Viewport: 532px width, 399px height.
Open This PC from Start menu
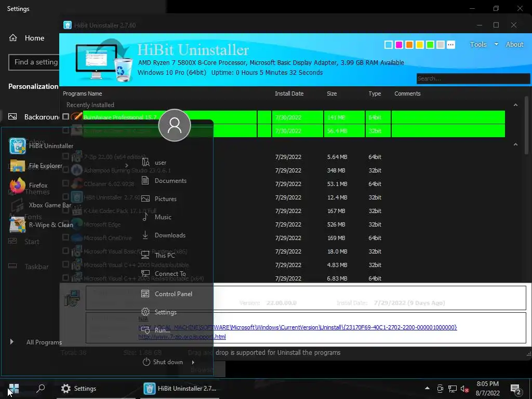(158, 255)
